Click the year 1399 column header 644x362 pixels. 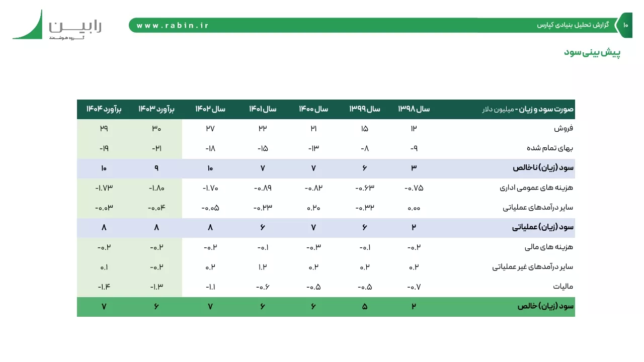click(364, 109)
